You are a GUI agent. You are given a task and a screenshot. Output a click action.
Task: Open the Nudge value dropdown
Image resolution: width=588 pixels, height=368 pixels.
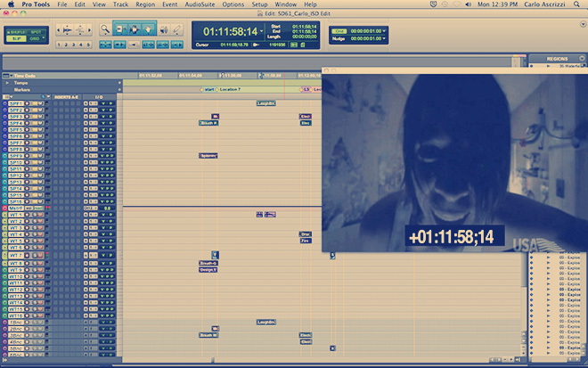384,38
